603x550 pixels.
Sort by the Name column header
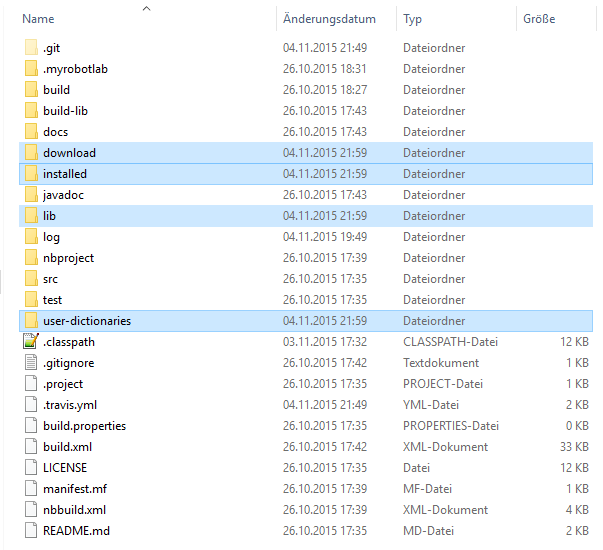click(38, 19)
